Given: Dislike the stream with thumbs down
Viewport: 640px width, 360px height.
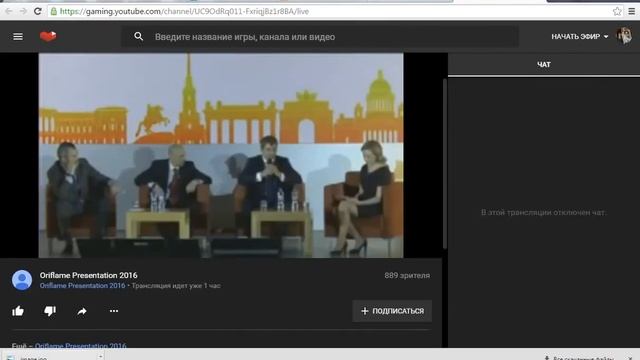Looking at the screenshot, I should (x=50, y=311).
